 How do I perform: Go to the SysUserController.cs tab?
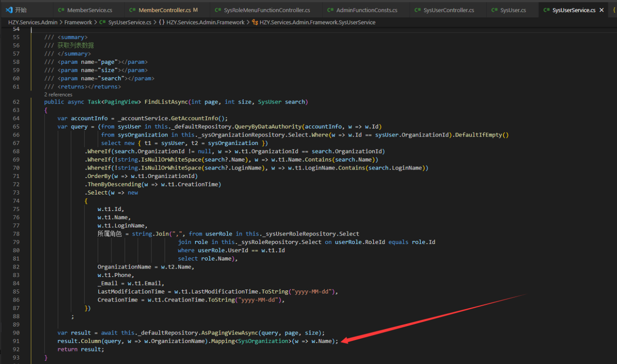point(448,10)
